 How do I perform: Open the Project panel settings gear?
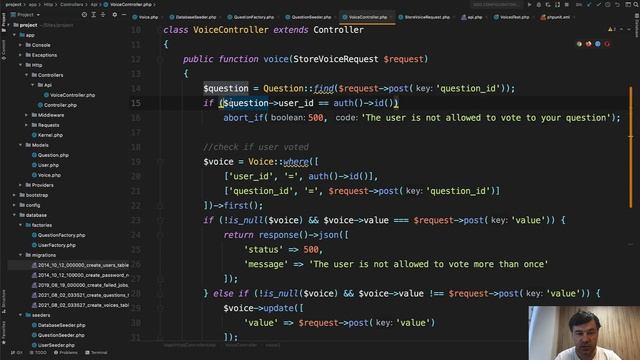pyautogui.click(x=115, y=15)
